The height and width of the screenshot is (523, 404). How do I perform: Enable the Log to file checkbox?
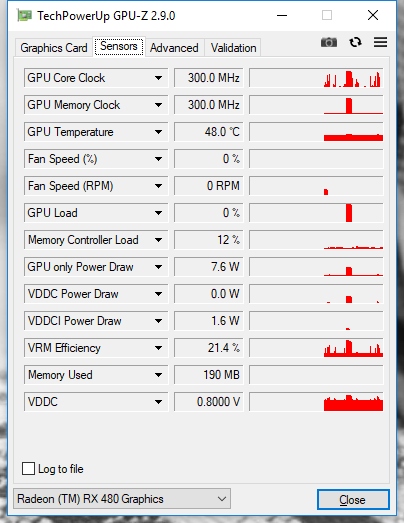[28, 468]
